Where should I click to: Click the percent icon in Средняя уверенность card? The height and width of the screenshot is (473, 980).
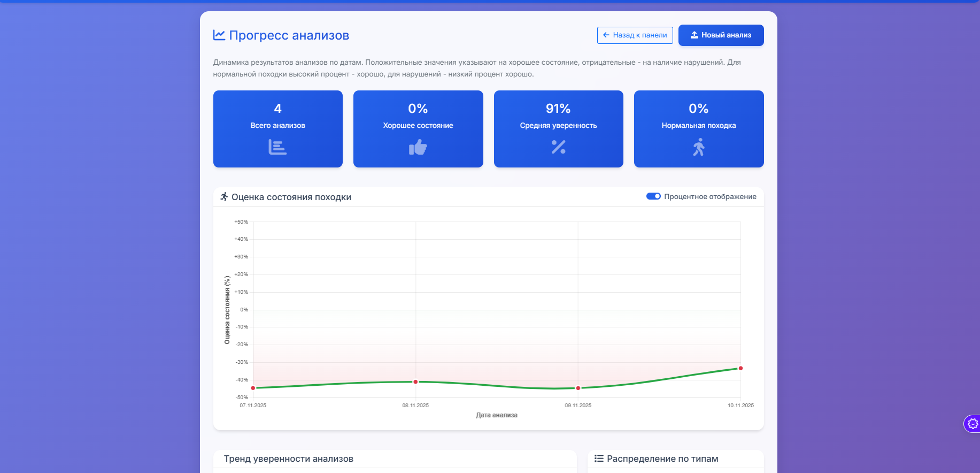pyautogui.click(x=558, y=147)
